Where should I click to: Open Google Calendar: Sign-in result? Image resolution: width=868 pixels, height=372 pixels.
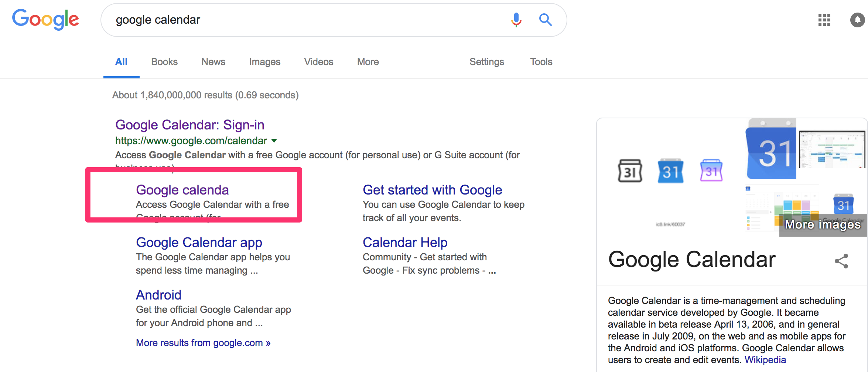click(x=189, y=125)
